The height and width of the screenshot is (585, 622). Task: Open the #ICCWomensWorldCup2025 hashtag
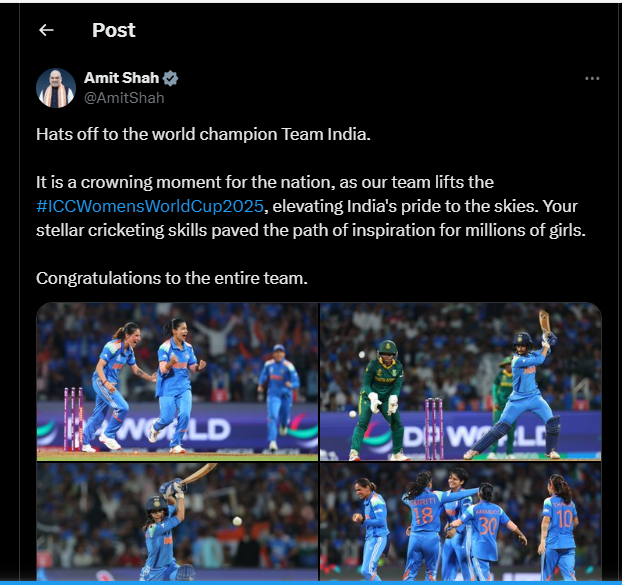tap(150, 206)
